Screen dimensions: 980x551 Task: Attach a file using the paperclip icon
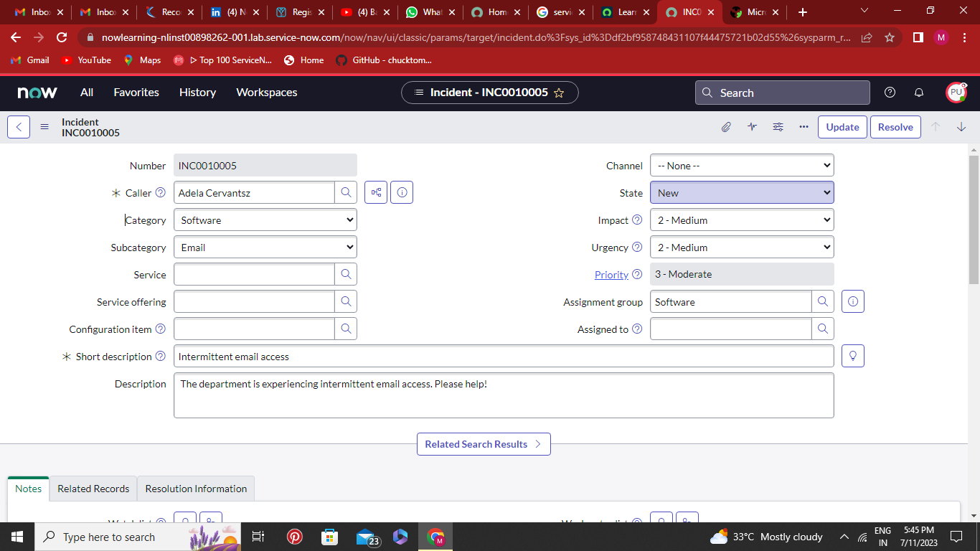click(x=726, y=126)
